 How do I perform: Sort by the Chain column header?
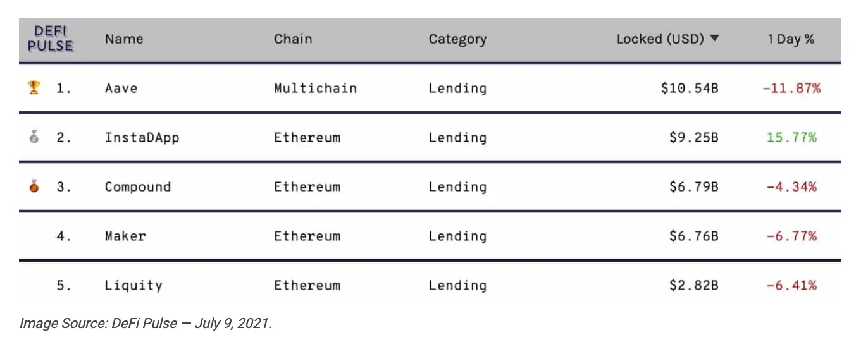coord(293,39)
